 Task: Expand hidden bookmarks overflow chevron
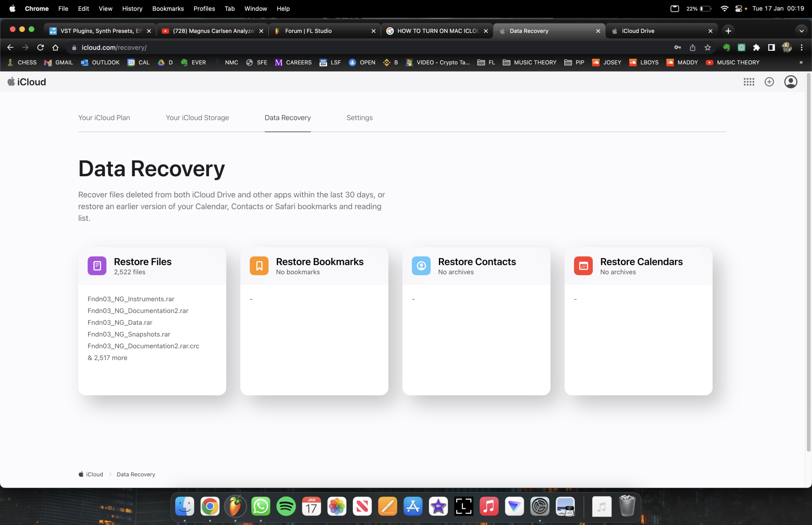(801, 63)
